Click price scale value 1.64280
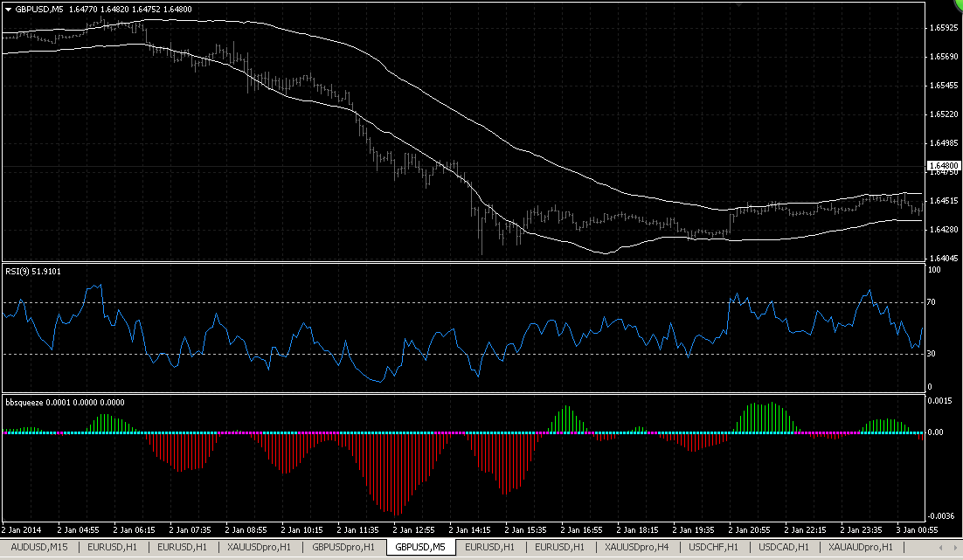This screenshot has width=963, height=560. [944, 230]
